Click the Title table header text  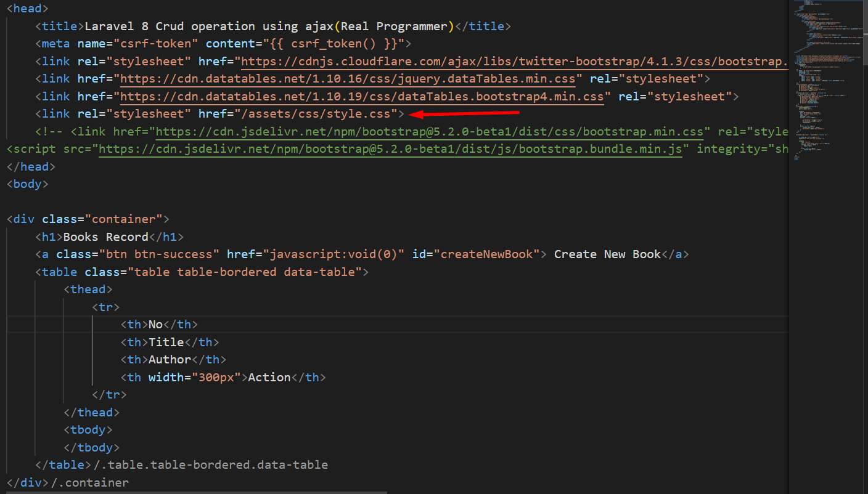166,342
